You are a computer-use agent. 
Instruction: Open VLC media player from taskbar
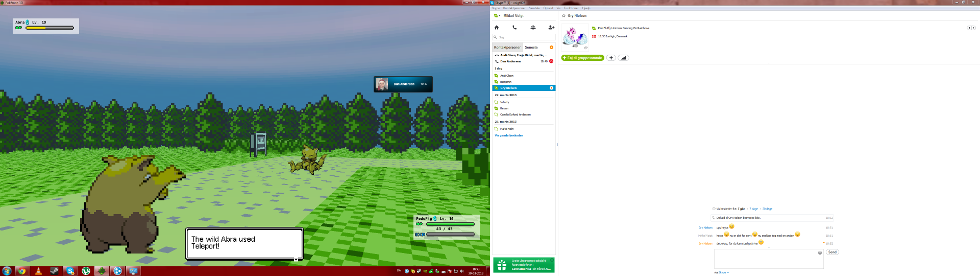click(x=38, y=271)
